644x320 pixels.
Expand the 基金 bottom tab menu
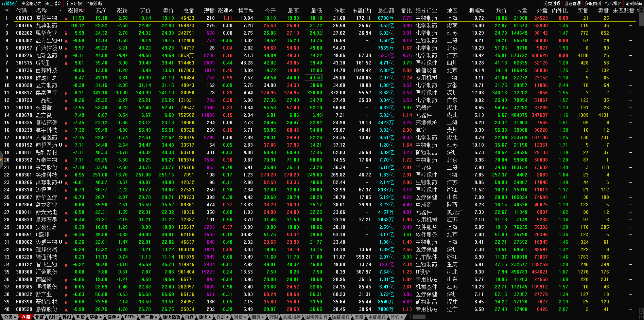[95, 317]
